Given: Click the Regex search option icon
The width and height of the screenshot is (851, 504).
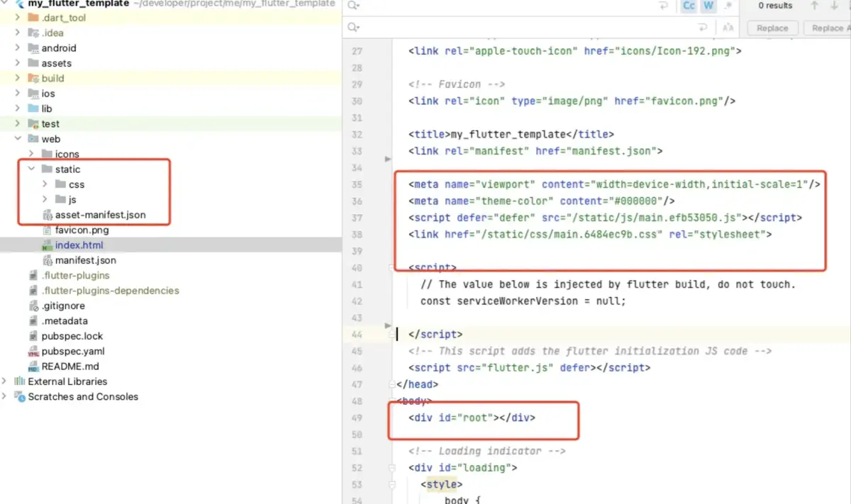Looking at the screenshot, I should [727, 6].
